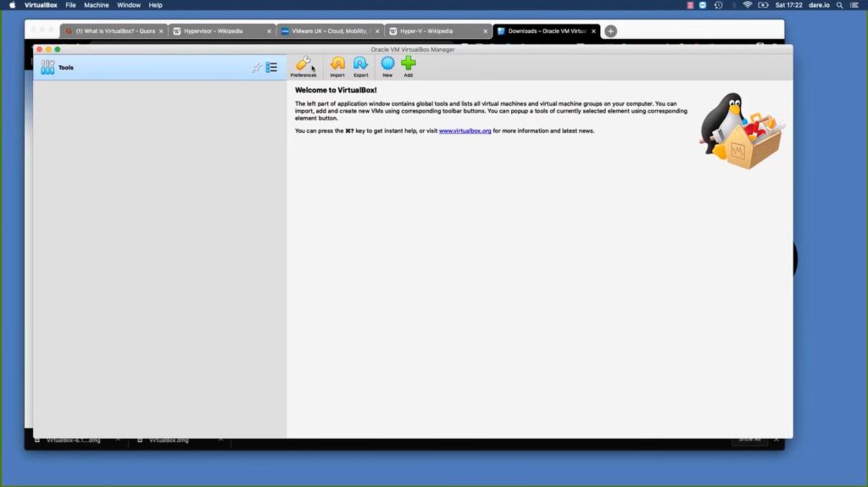Switch to What is VirtualBox Quora tab
868x487 pixels.
tap(114, 31)
